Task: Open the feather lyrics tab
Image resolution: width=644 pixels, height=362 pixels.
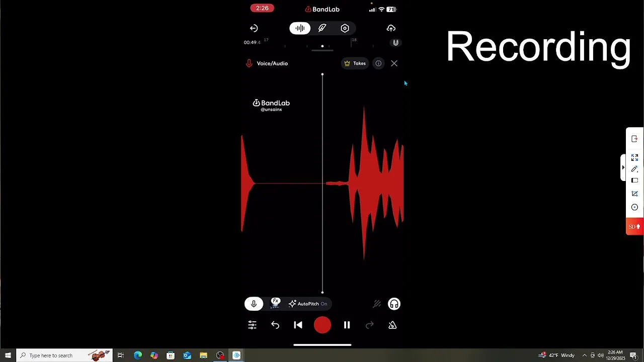Action: point(323,29)
